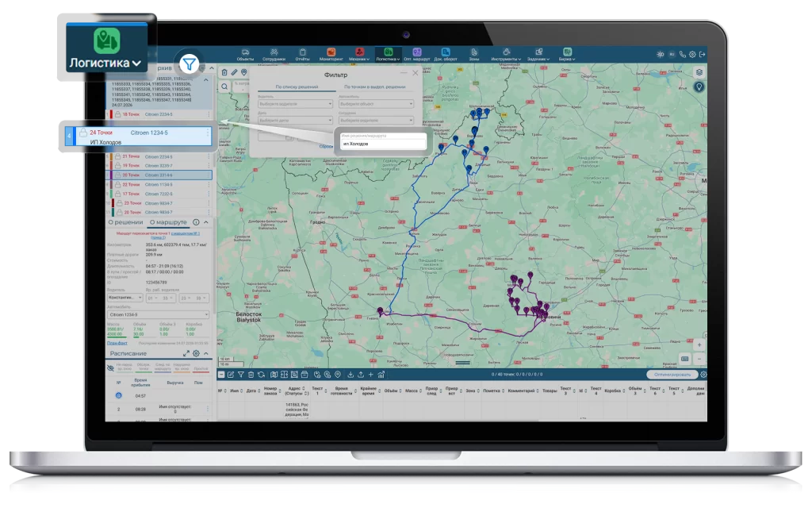The width and height of the screenshot is (812, 508).
Task: Open the Биржа dropdown menu
Action: click(567, 55)
